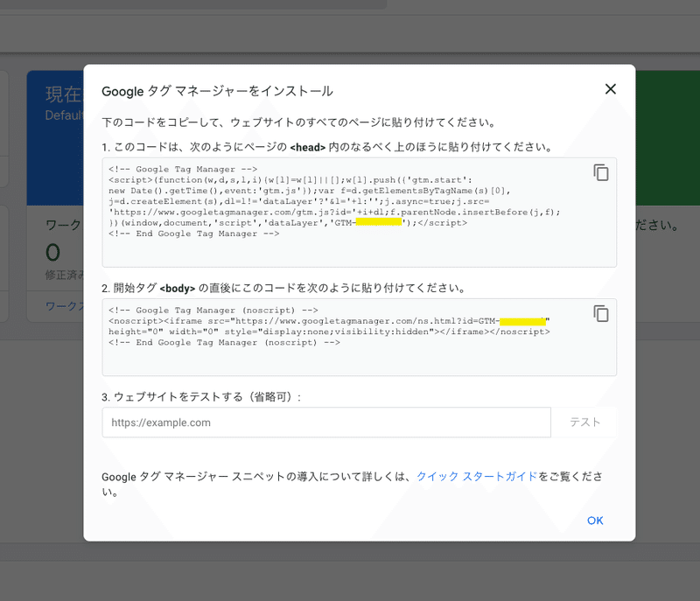The image size is (700, 601).
Task: Click step 2 body instruction text
Action: click(x=284, y=288)
